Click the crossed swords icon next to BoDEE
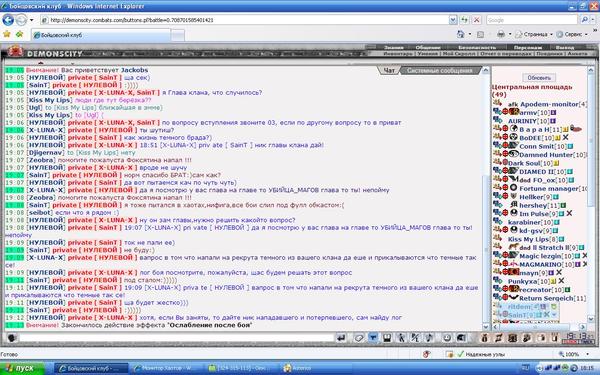Image resolution: width=600 pixels, height=375 pixels. click(565, 137)
